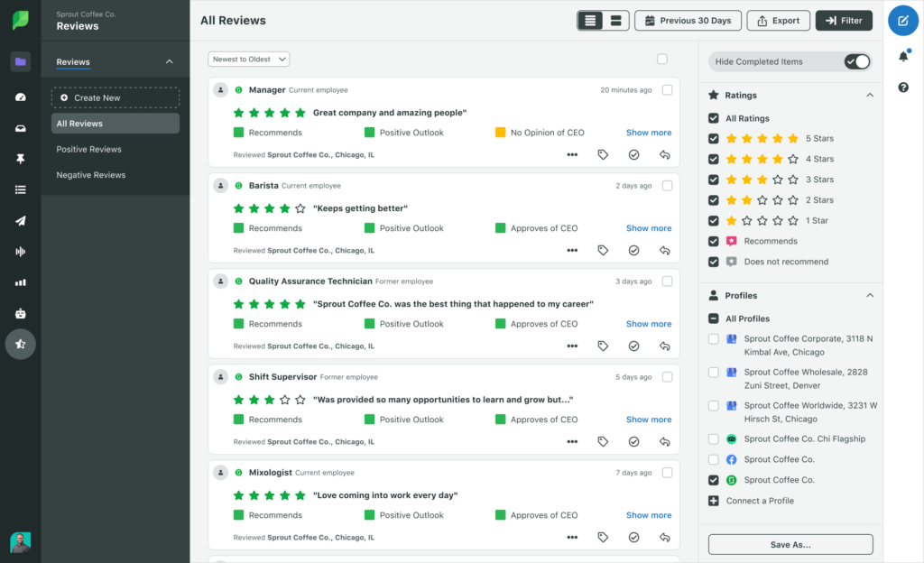Tick the select-all reviews checkbox
The height and width of the screenshot is (563, 924).
[662, 59]
